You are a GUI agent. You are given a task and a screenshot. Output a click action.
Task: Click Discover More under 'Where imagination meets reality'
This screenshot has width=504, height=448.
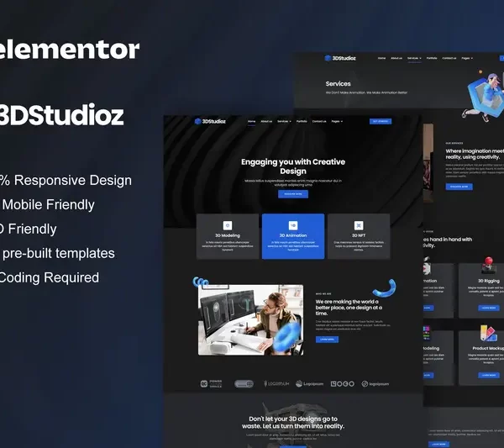[459, 187]
